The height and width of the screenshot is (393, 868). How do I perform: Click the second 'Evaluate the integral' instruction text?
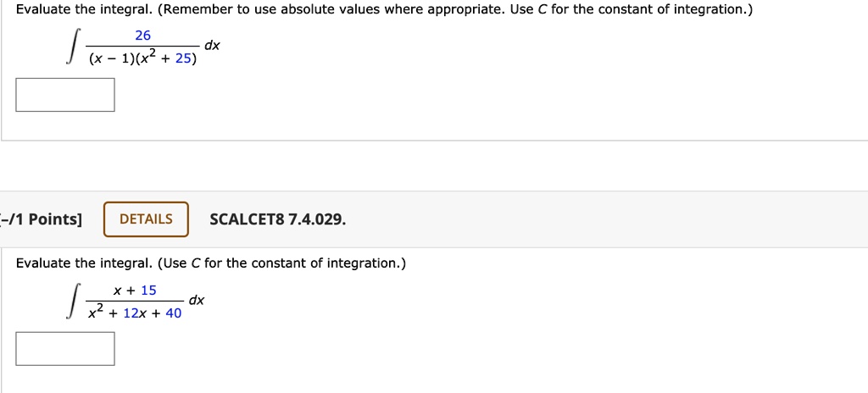pyautogui.click(x=211, y=263)
